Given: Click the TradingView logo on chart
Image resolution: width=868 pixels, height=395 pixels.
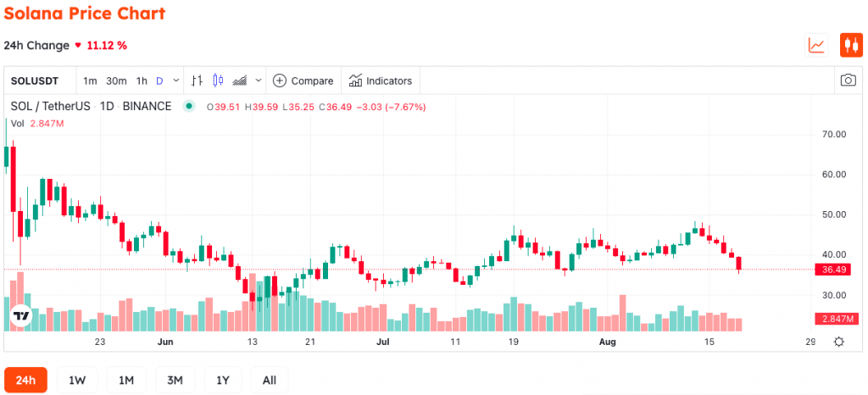Looking at the screenshot, I should coord(21,316).
